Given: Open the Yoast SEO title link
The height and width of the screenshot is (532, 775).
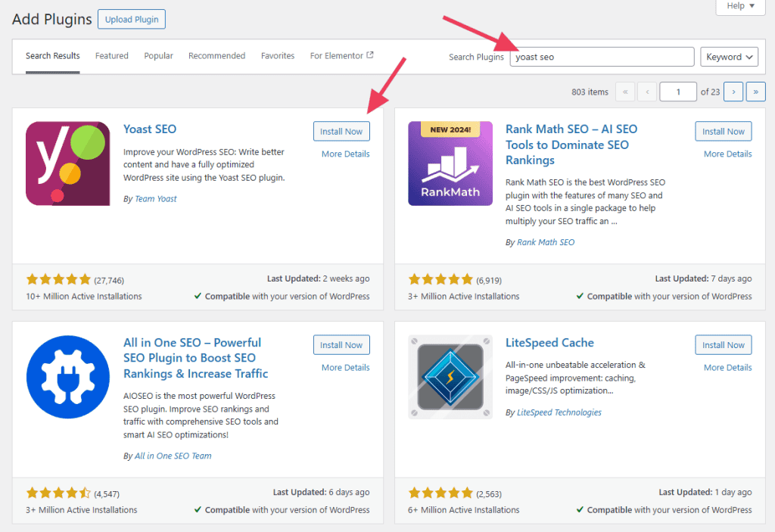Looking at the screenshot, I should tap(150, 129).
